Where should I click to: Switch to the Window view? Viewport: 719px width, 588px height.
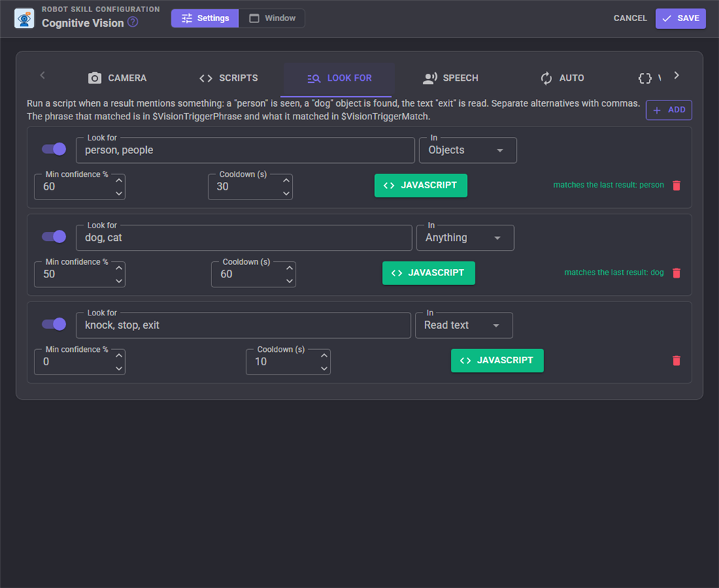(x=272, y=18)
